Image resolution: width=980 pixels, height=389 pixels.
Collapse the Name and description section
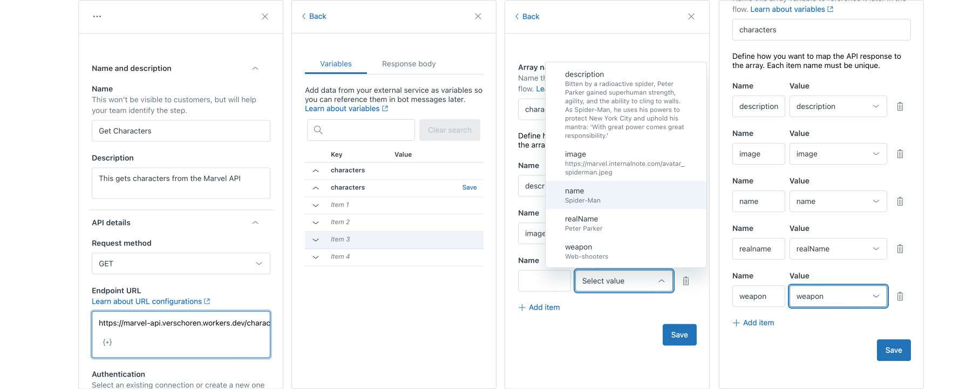[255, 69]
